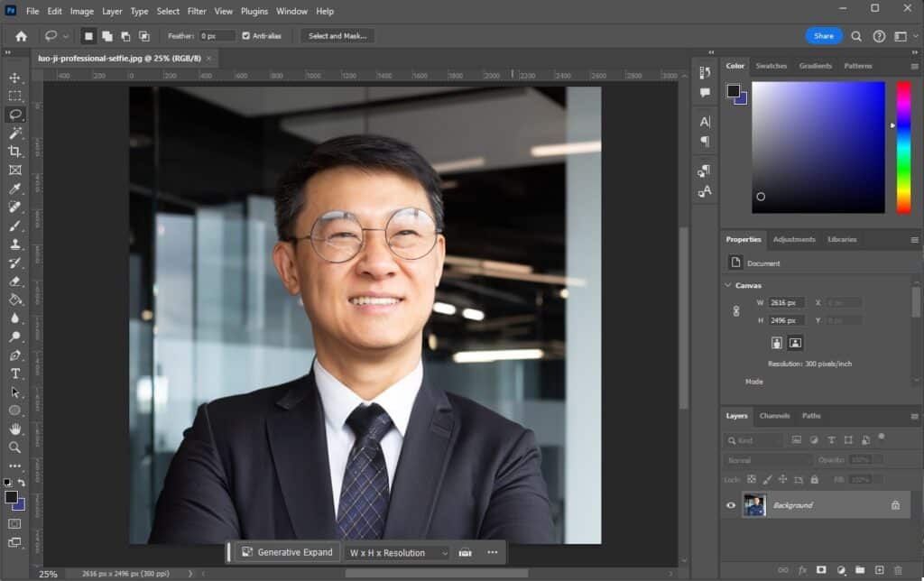Select the Eyedropper tool
This screenshot has height=581, width=924.
15,189
